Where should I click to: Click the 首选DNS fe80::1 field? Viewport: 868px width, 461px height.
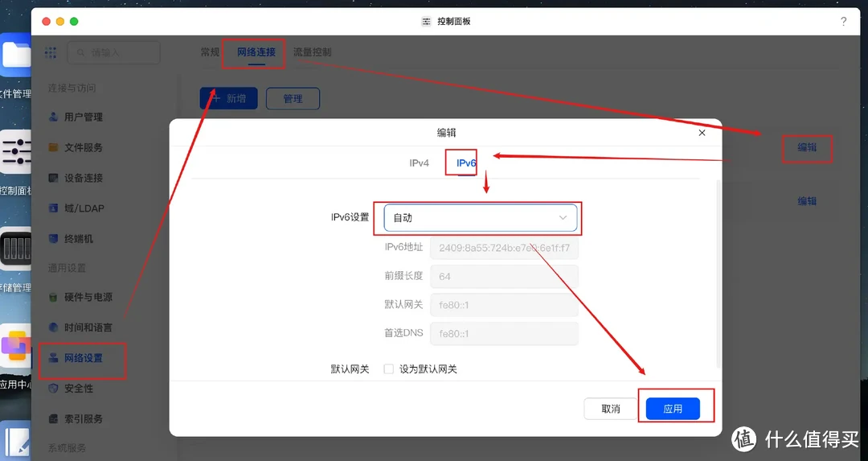504,334
